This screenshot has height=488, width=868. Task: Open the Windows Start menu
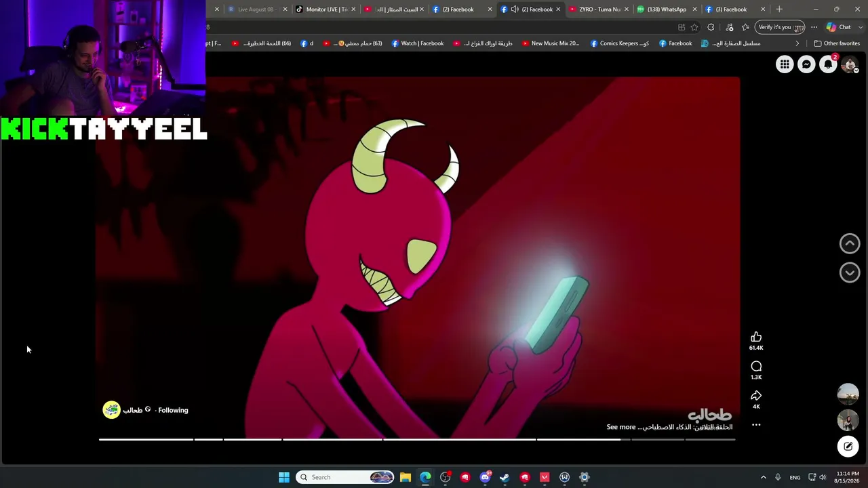click(x=284, y=477)
